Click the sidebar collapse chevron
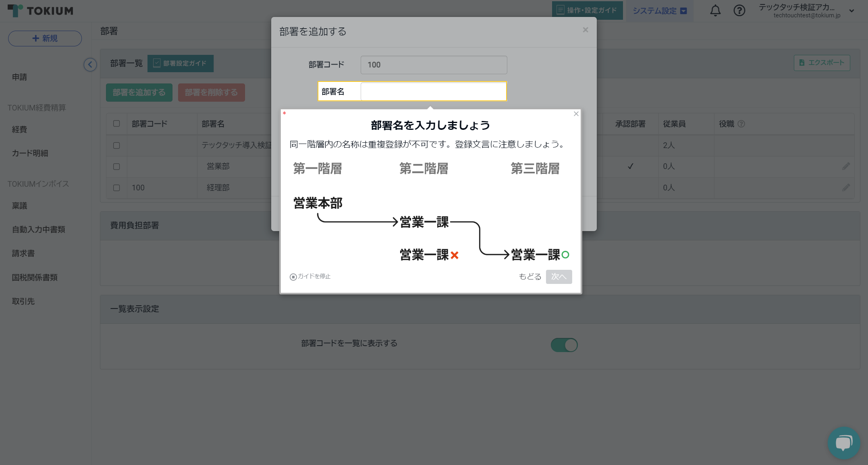 coord(90,65)
